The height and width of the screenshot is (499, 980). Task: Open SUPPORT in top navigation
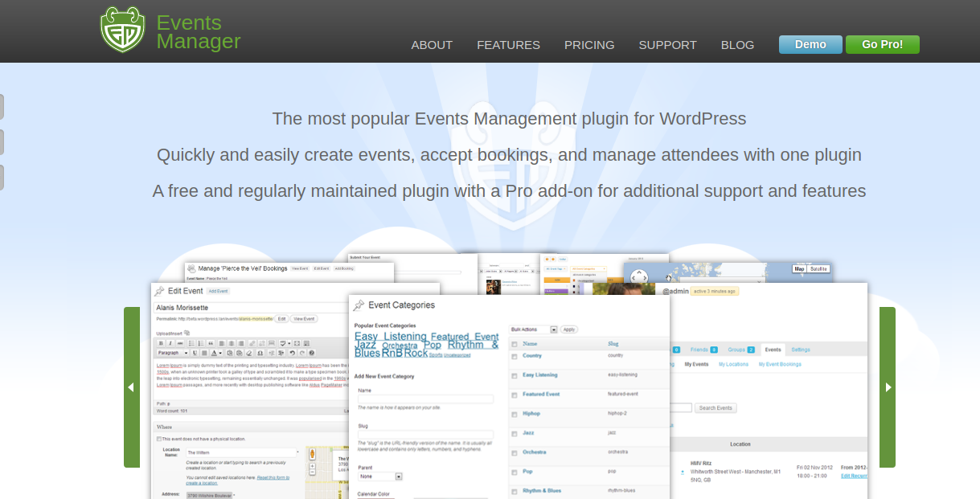[x=667, y=45]
